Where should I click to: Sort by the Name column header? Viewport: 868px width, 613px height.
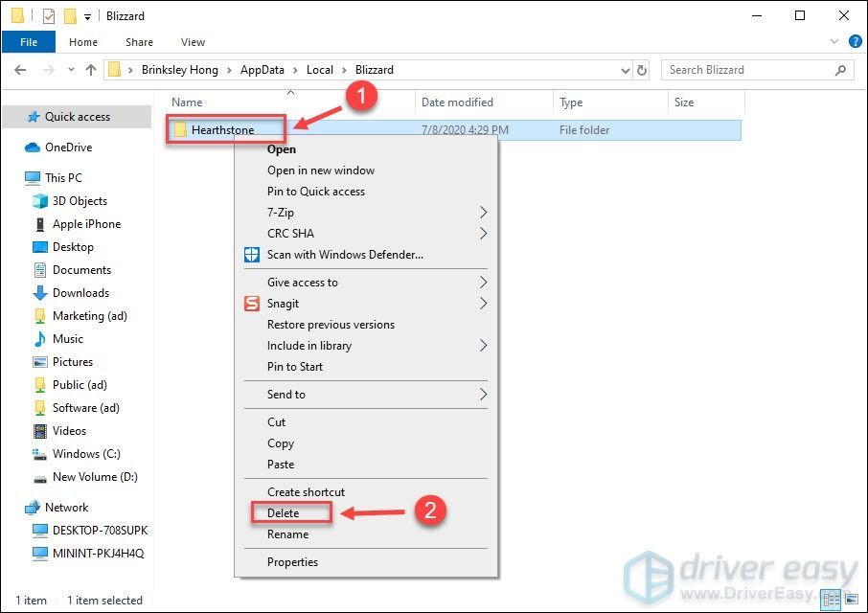[x=187, y=102]
